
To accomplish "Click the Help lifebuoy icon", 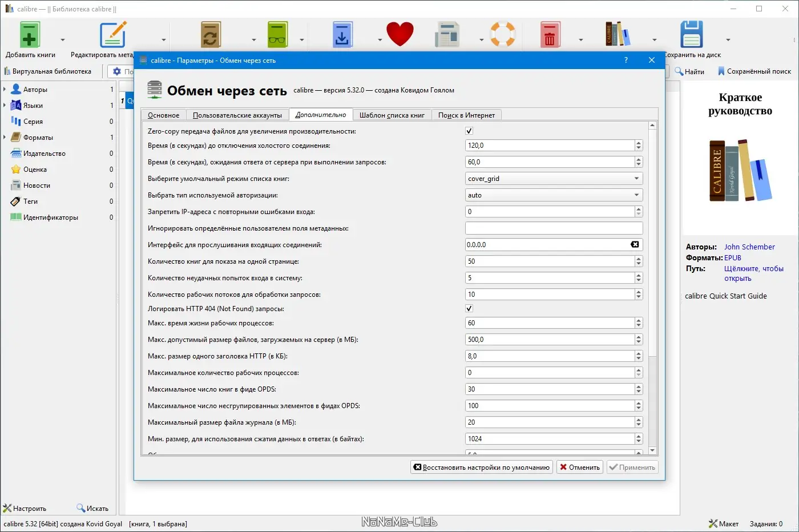I will 503,34.
